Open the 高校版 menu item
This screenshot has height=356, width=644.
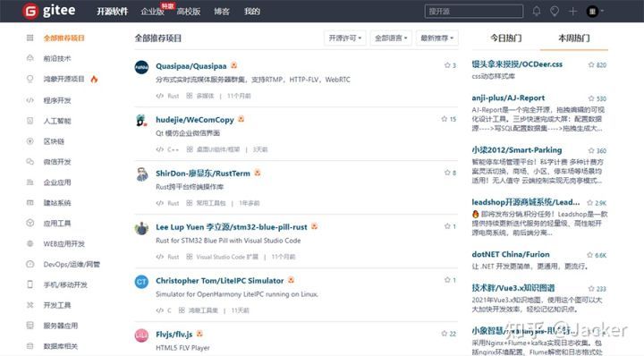coord(189,12)
